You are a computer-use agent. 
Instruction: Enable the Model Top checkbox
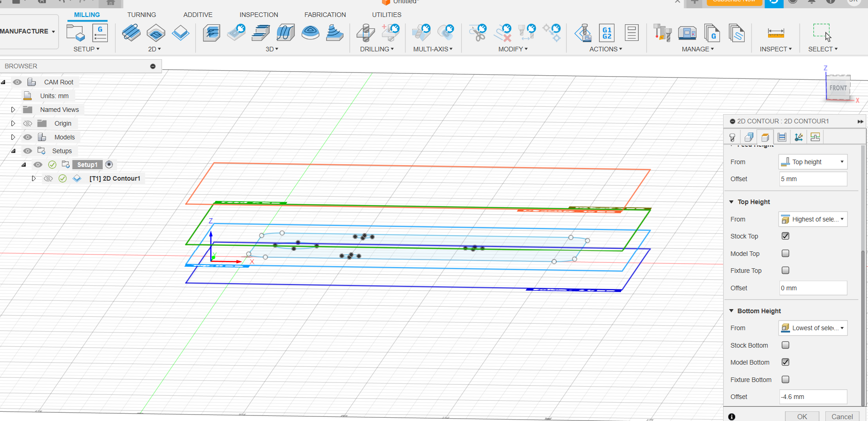click(x=785, y=253)
